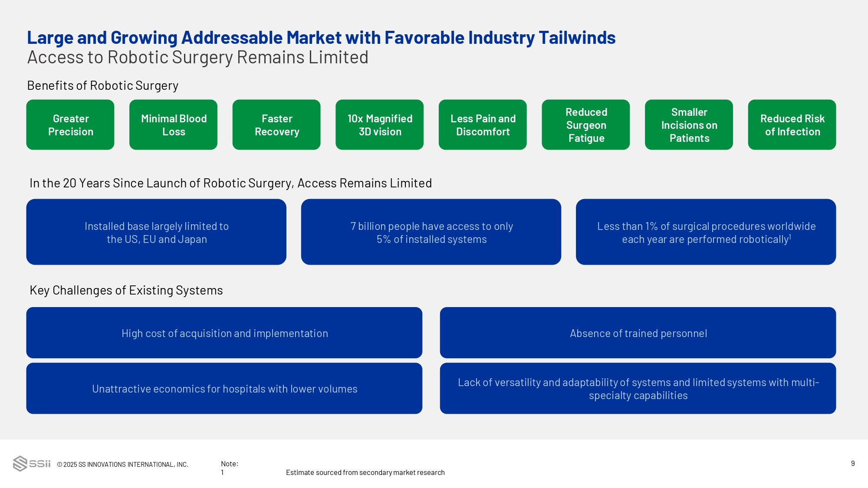Select the Greater Precision green box
Screen dimensions: 868x488
click(70, 125)
